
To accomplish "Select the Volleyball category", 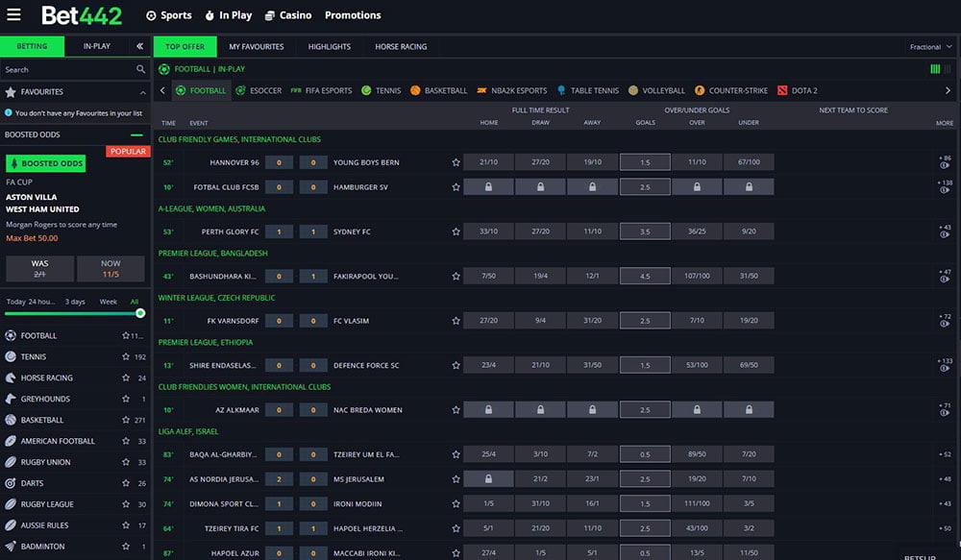I will pos(656,90).
